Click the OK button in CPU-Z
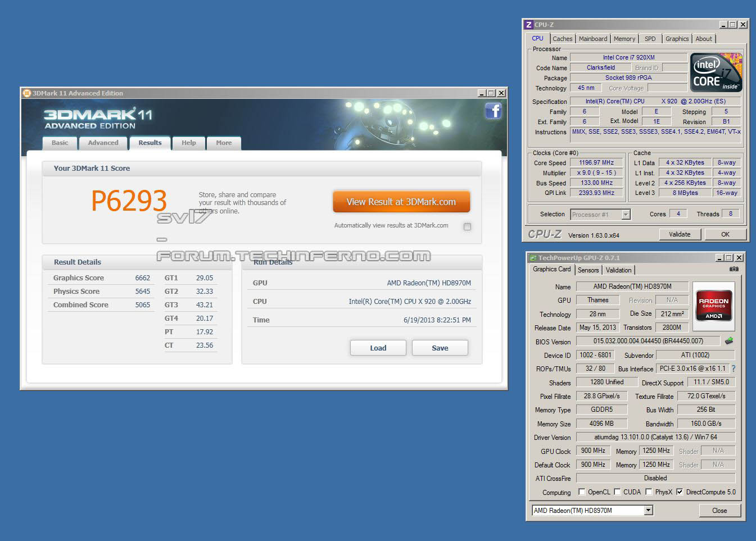 click(x=726, y=234)
